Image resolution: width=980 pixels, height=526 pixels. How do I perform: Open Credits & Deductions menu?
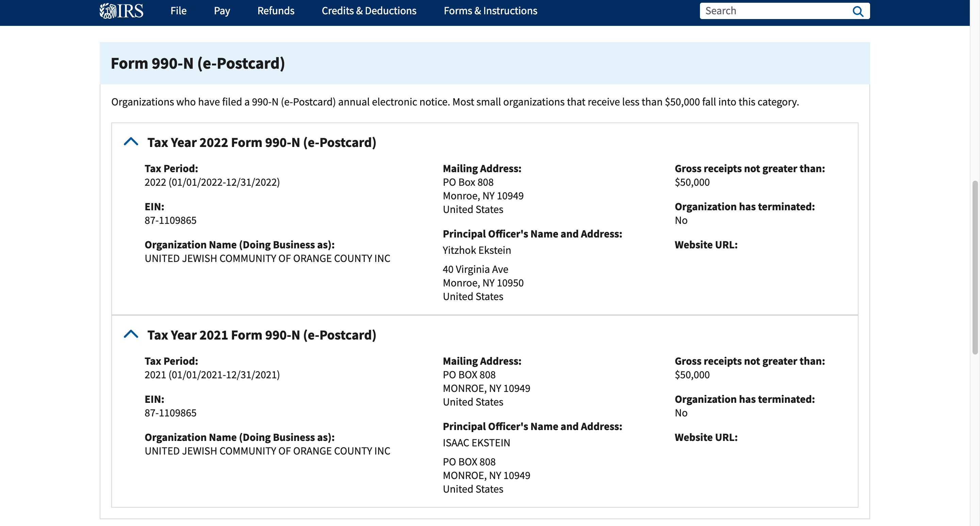click(x=369, y=11)
